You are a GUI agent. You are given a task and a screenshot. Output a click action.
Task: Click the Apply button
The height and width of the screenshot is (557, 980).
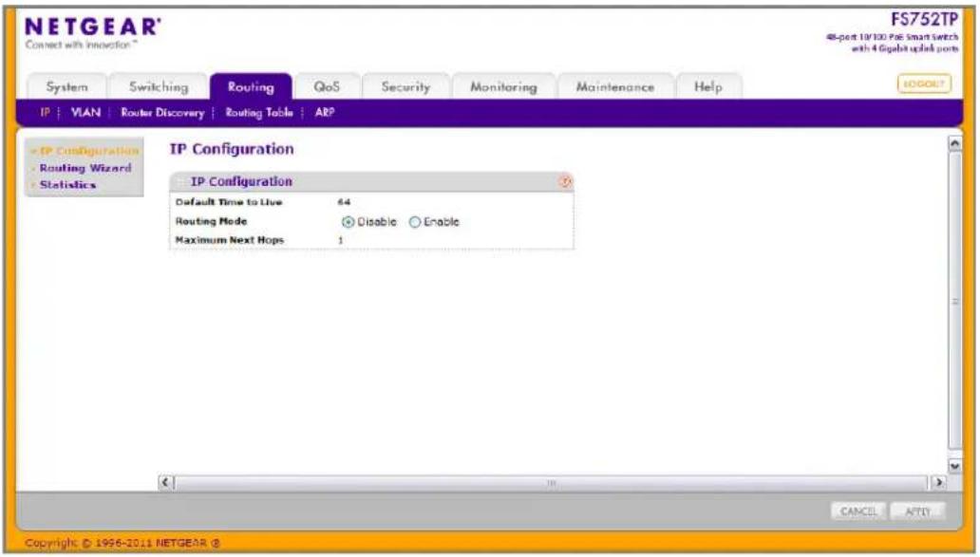(917, 511)
